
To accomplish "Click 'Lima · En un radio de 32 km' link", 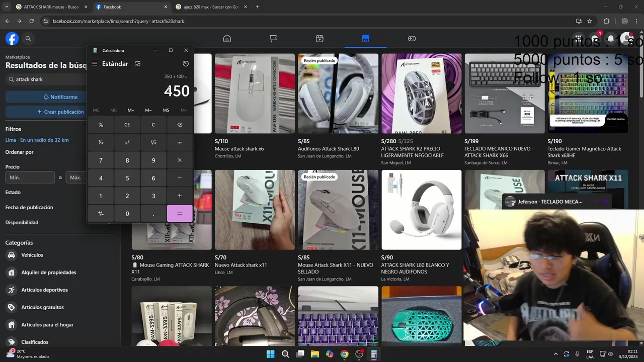I will pyautogui.click(x=37, y=140).
